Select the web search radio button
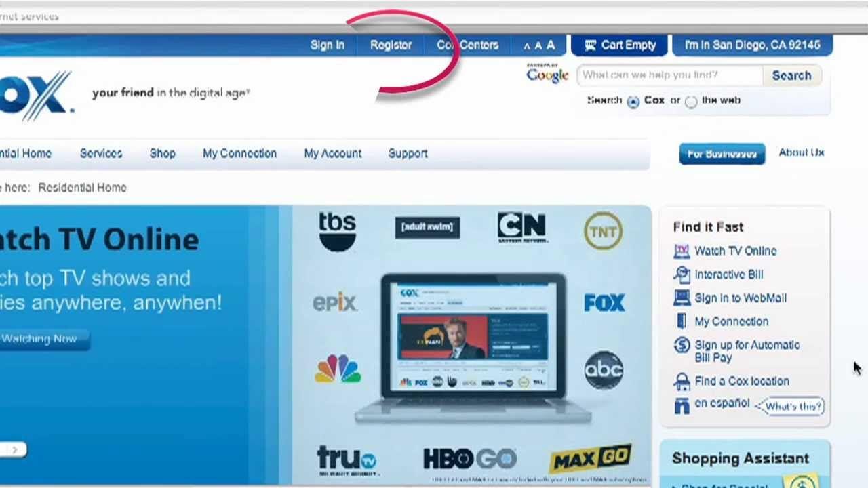This screenshot has width=868, height=488. point(691,102)
